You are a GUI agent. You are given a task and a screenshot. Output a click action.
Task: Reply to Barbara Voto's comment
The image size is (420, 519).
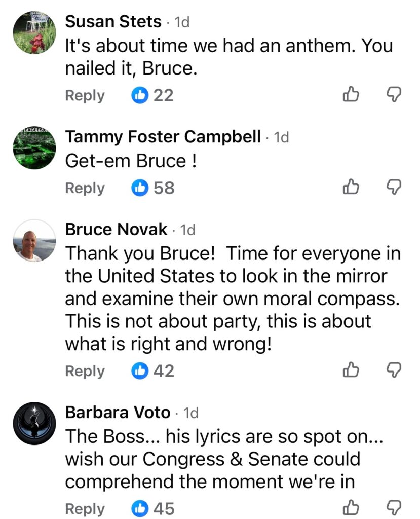(85, 508)
